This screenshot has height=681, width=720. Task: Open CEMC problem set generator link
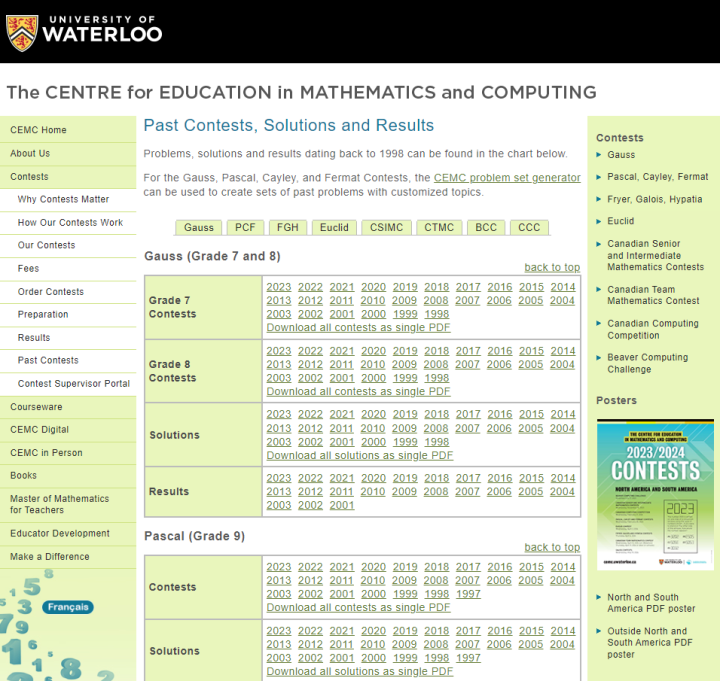pyautogui.click(x=506, y=178)
